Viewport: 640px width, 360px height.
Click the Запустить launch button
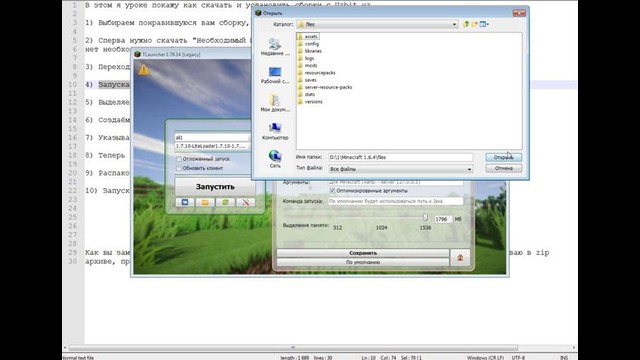(x=215, y=187)
